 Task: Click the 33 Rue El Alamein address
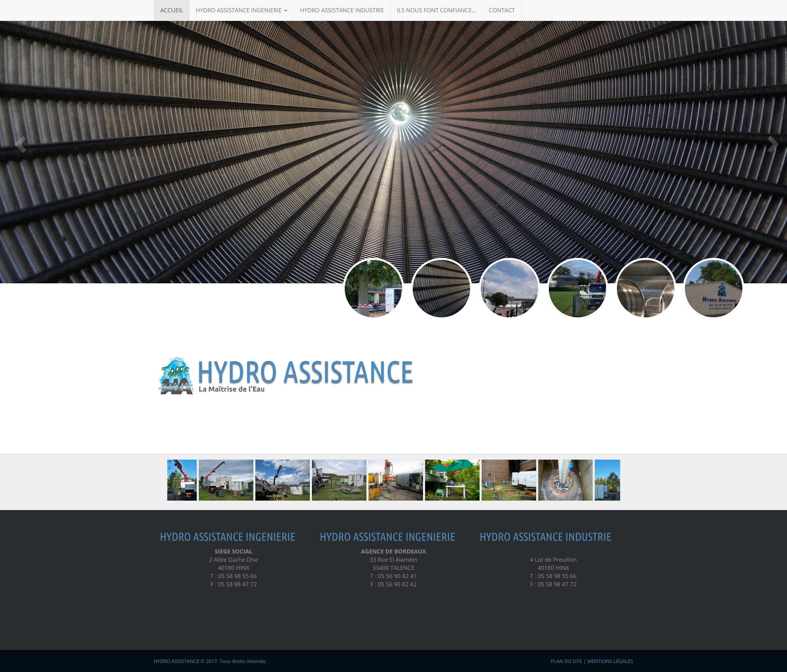393,560
